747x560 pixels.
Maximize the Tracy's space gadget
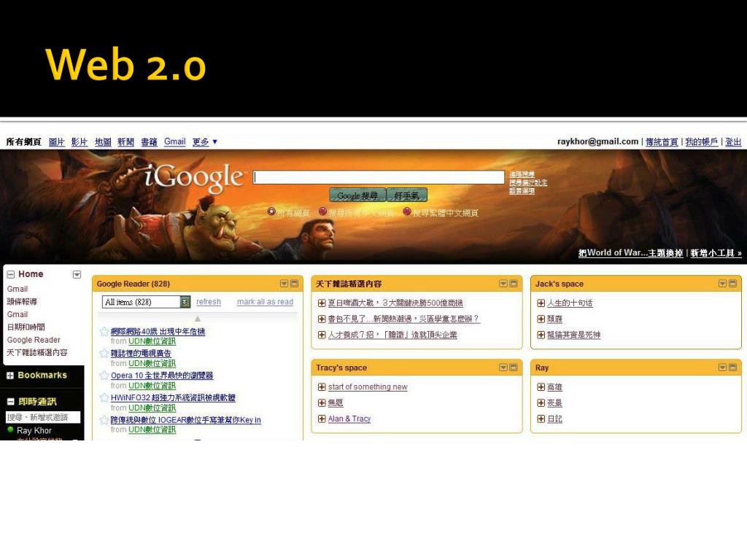[514, 367]
